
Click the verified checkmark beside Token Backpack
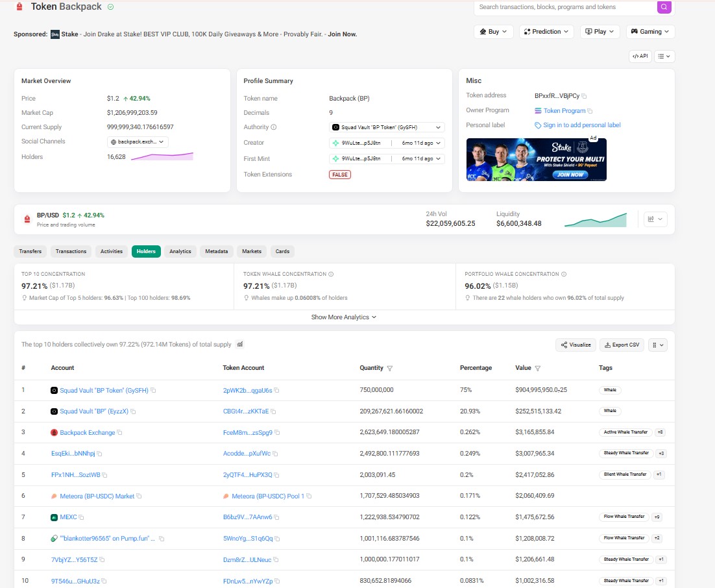pyautogui.click(x=110, y=7)
